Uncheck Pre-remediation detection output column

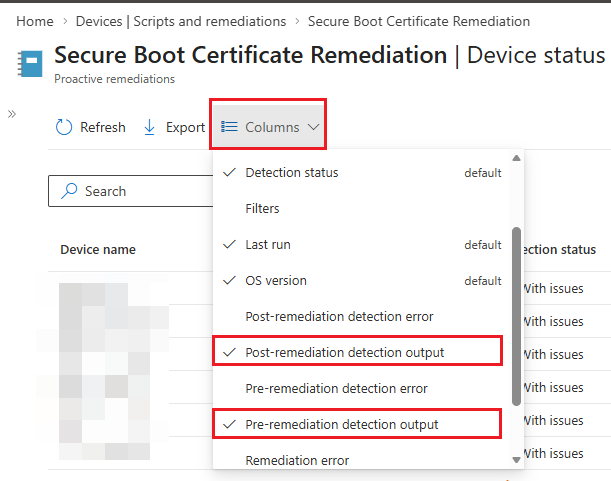[x=341, y=425]
